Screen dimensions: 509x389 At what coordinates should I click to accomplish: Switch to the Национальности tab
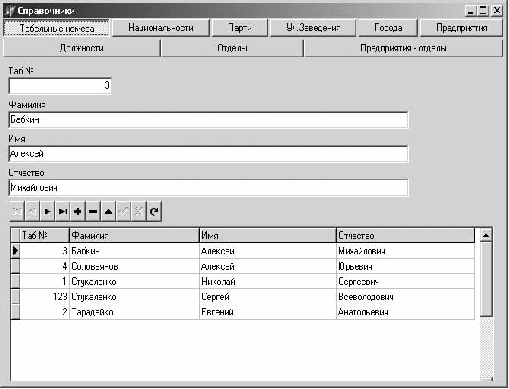pos(161,28)
